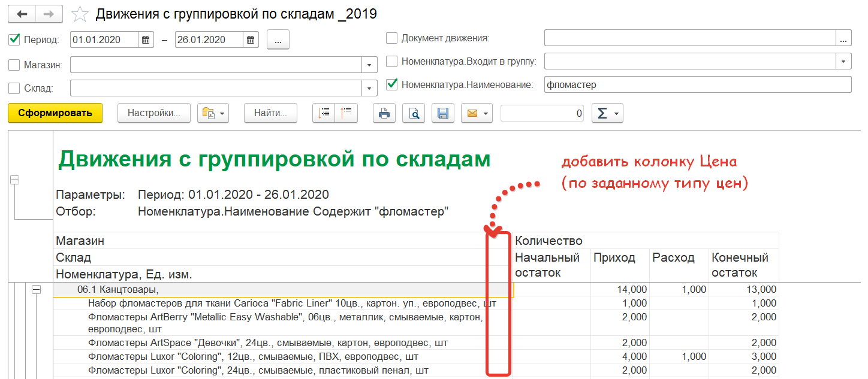Image resolution: width=868 pixels, height=379 pixels.
Task: Open the Склад dropdown list
Action: (x=369, y=88)
